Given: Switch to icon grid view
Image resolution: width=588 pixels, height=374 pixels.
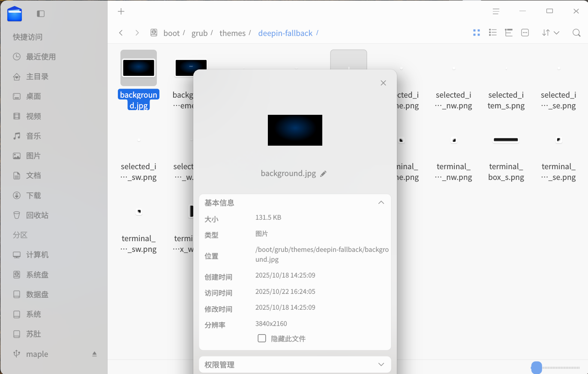Looking at the screenshot, I should (477, 33).
